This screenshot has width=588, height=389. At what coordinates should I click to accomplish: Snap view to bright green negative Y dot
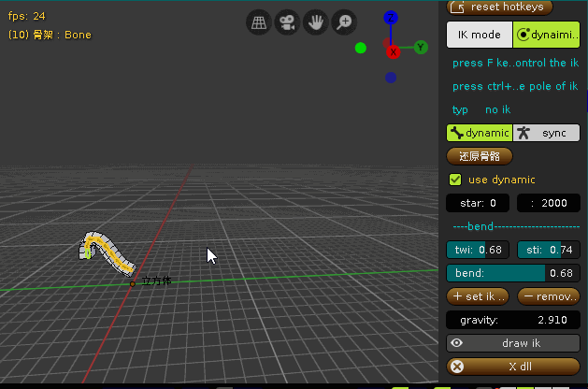point(361,48)
